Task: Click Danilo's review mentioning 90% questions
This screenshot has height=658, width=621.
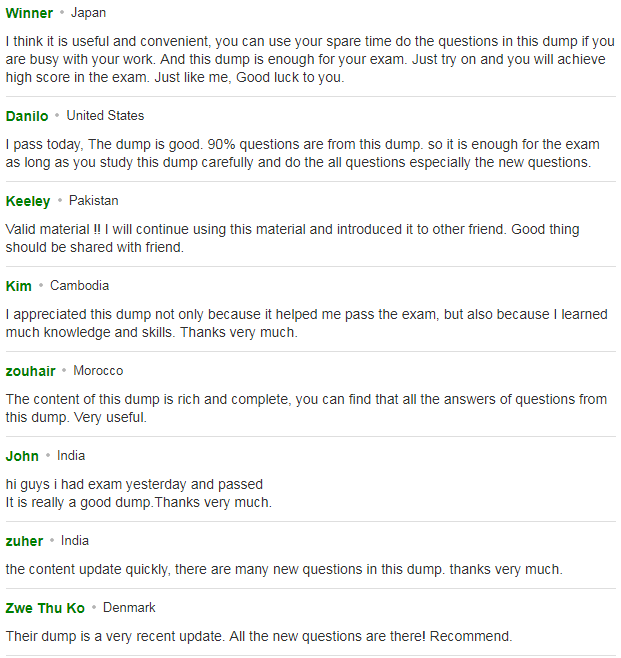Action: 303,153
